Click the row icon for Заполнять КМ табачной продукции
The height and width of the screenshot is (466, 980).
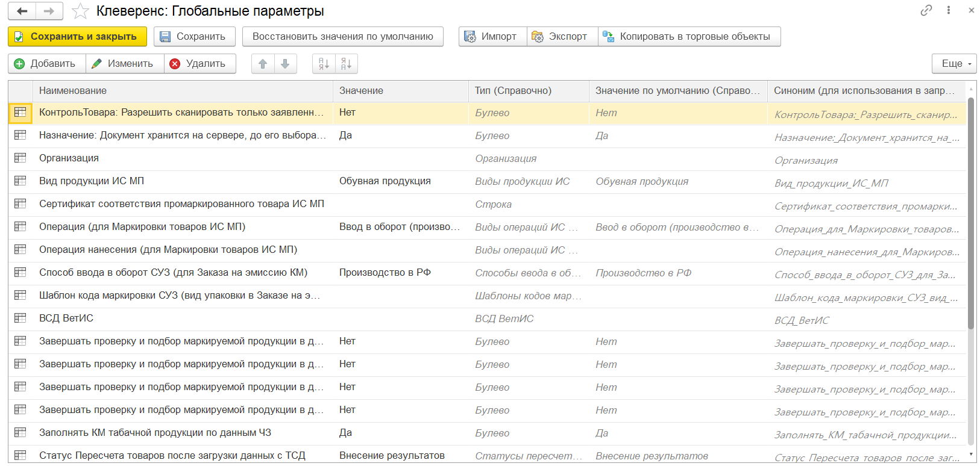[x=20, y=432]
